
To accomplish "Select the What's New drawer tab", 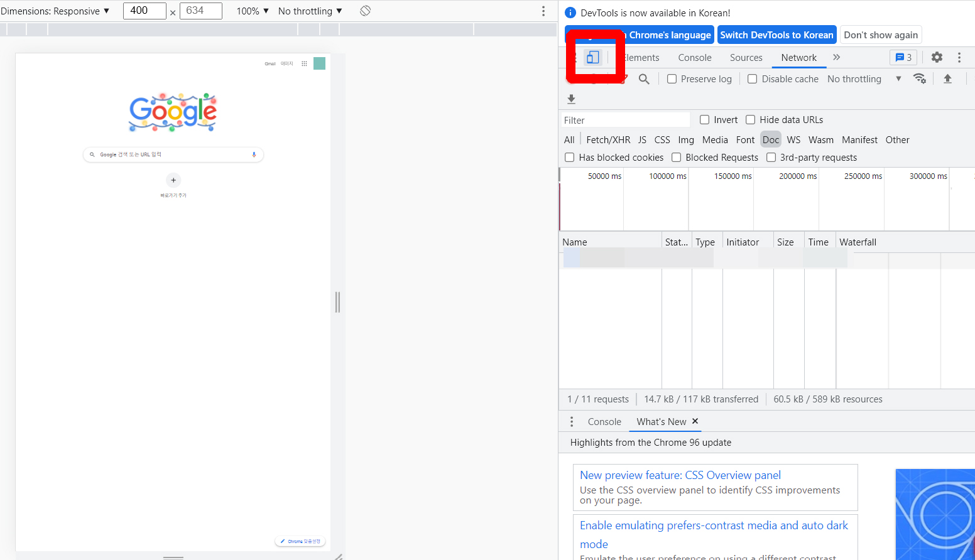I will tap(662, 422).
